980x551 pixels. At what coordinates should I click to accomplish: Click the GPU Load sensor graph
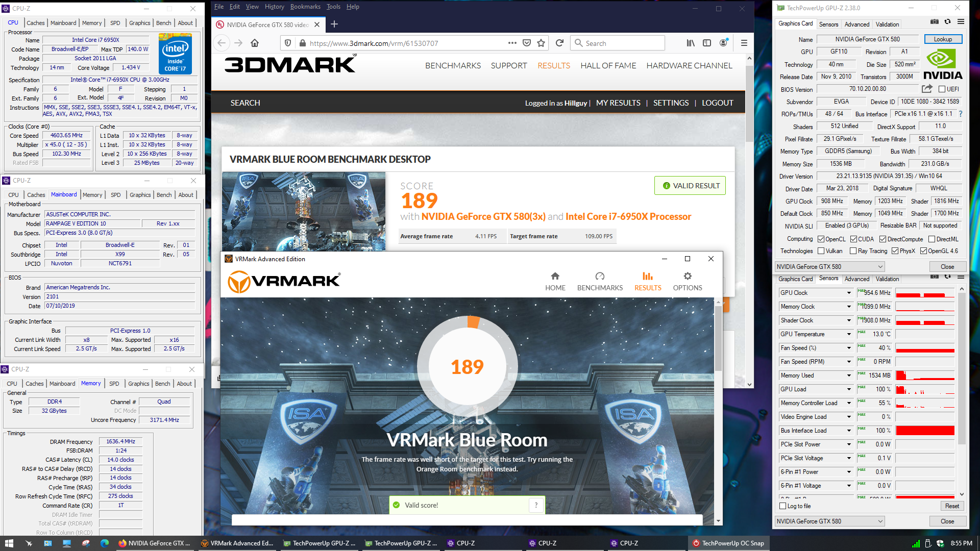coord(925,389)
